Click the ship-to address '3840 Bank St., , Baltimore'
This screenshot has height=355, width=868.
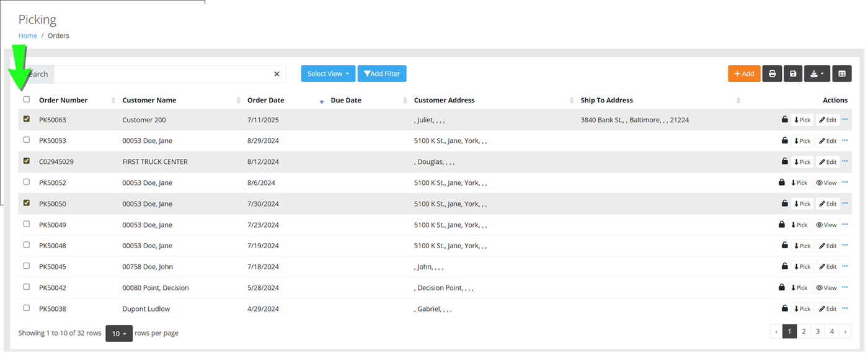point(635,120)
